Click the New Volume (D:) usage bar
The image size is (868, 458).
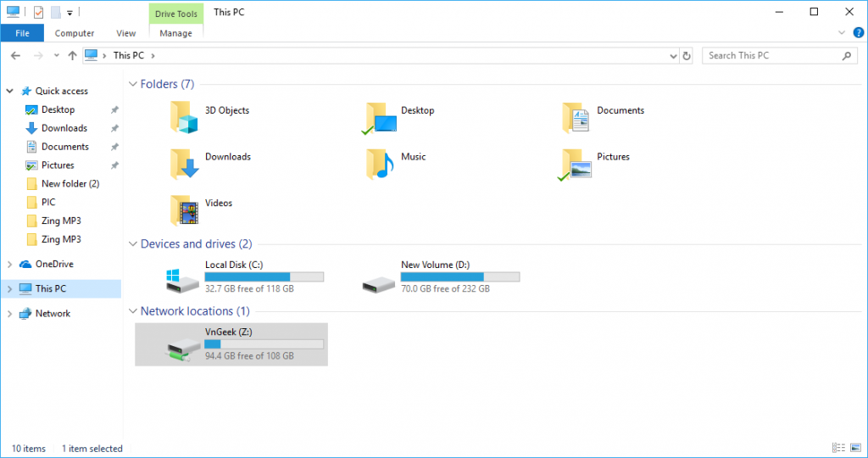pyautogui.click(x=460, y=276)
